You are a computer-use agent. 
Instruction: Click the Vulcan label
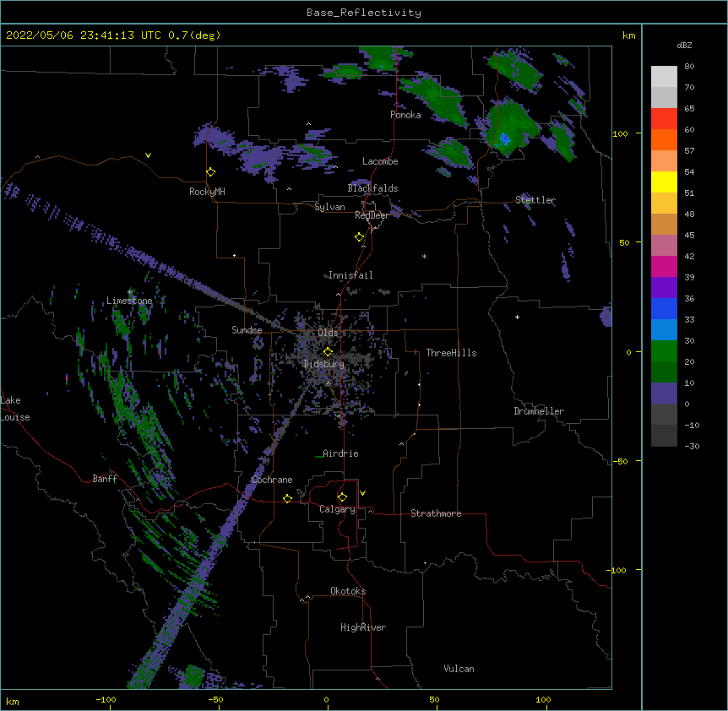pyautogui.click(x=459, y=669)
